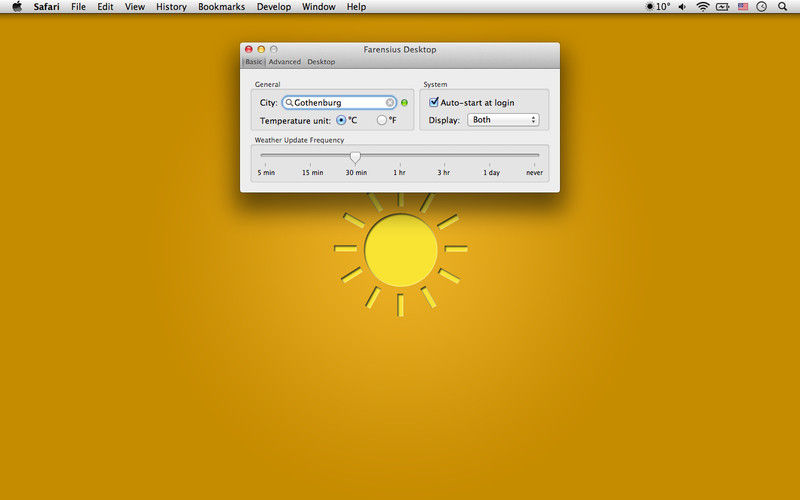Switch to the Basic tab
The width and height of the screenshot is (800, 500).
coord(254,62)
